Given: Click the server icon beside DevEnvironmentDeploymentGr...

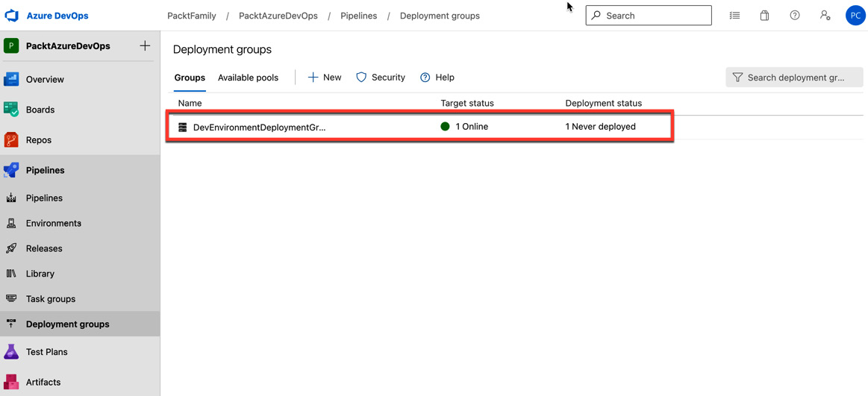Looking at the screenshot, I should (183, 127).
